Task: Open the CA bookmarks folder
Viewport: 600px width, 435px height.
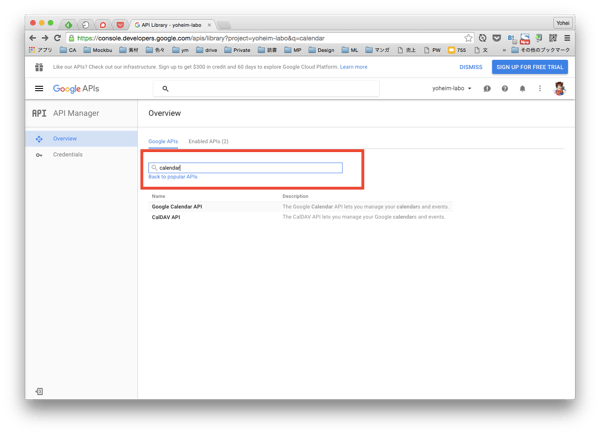Action: (68, 50)
